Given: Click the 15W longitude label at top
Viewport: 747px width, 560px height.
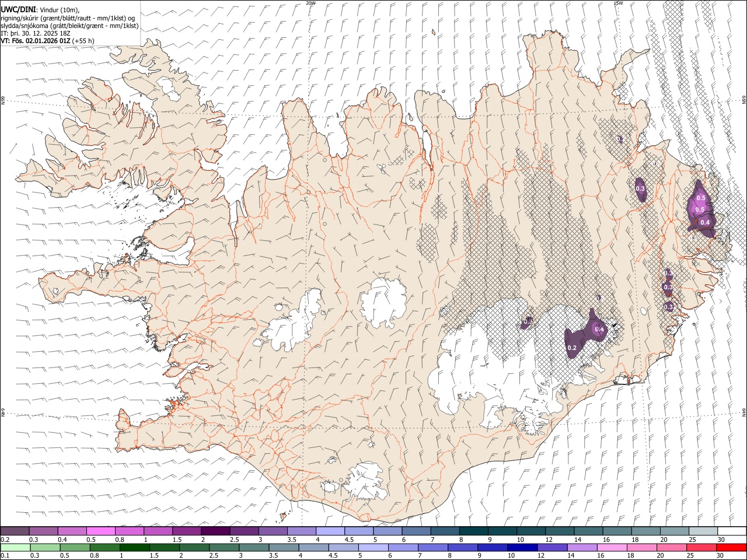Looking at the screenshot, I should tap(617, 3).
